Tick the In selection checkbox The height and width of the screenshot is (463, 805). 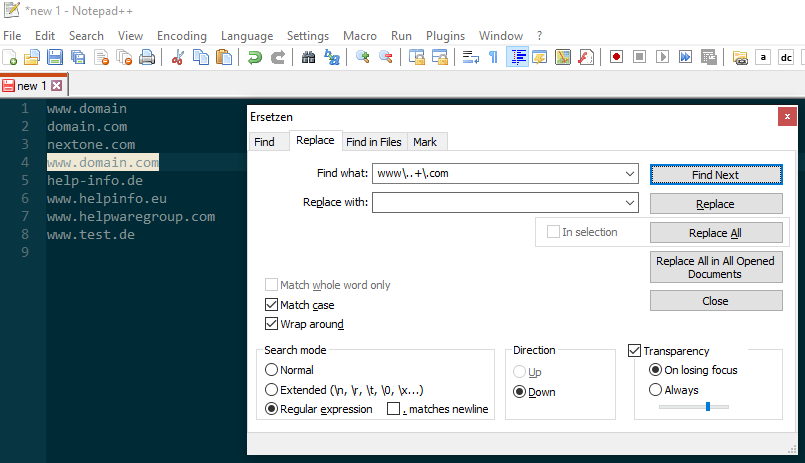(x=553, y=232)
